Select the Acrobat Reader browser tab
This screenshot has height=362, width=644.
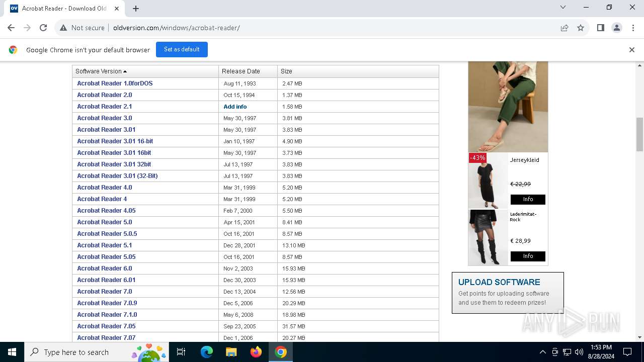pos(64,9)
